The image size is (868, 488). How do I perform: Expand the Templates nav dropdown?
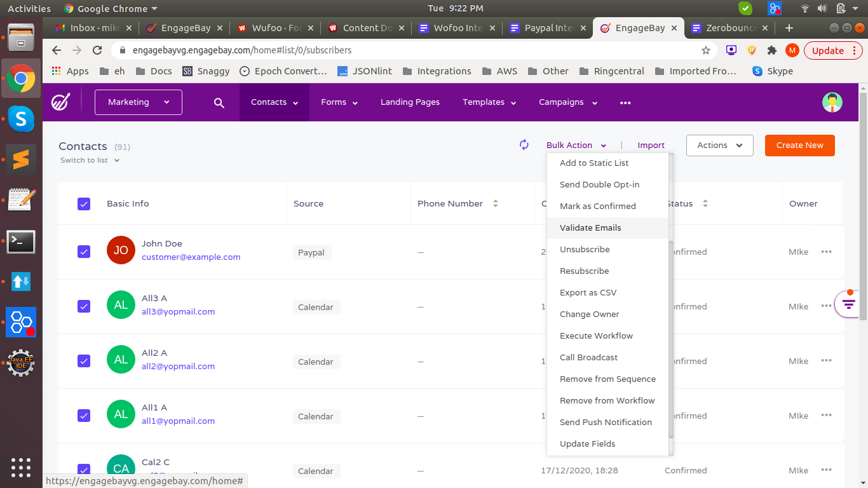[x=489, y=102]
